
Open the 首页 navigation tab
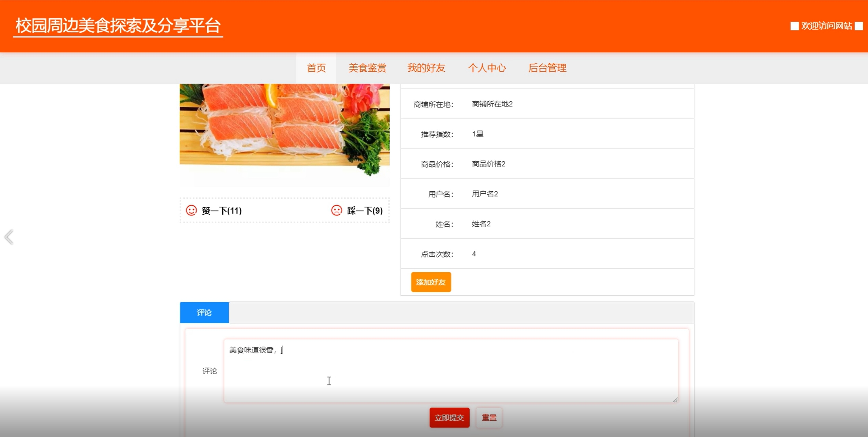(316, 68)
